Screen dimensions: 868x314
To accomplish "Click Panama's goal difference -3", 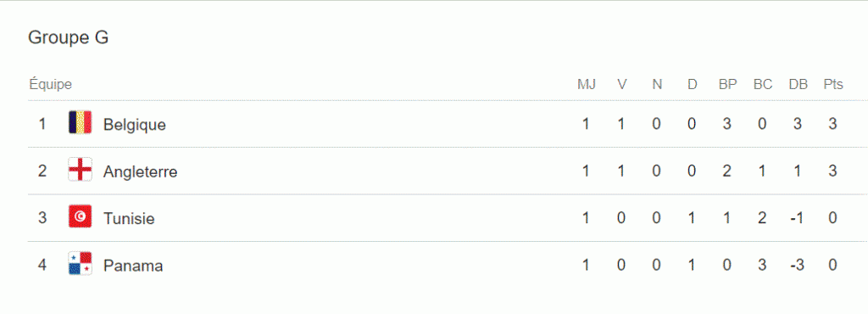I will tap(797, 266).
